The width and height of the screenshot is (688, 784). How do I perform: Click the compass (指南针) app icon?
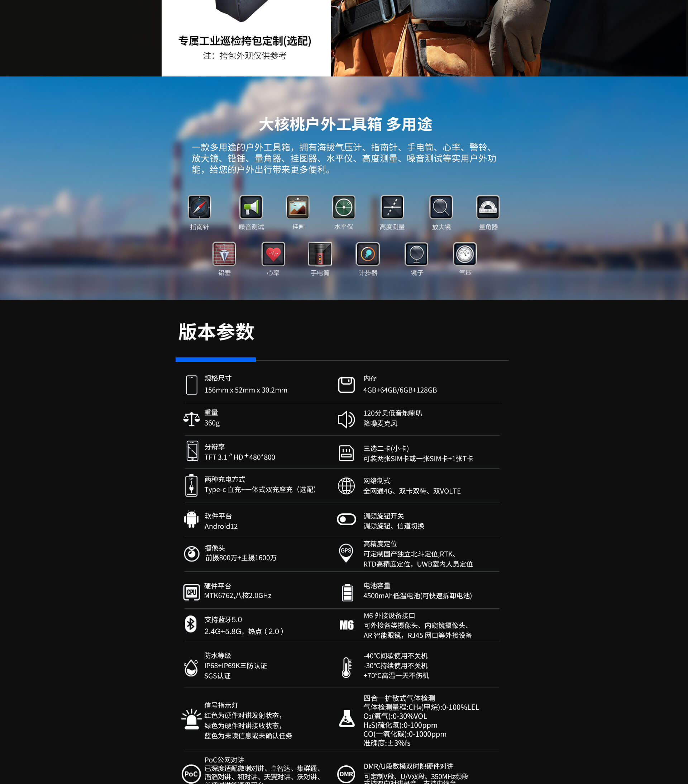coord(200,207)
